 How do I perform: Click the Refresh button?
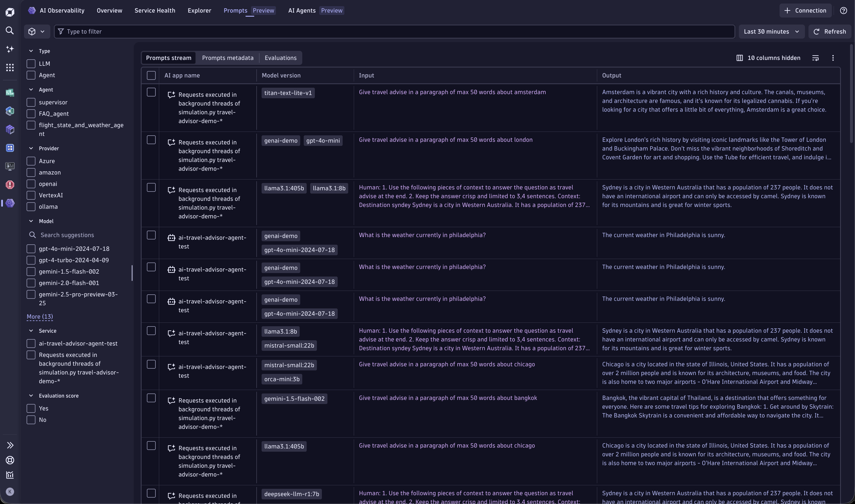coord(830,32)
